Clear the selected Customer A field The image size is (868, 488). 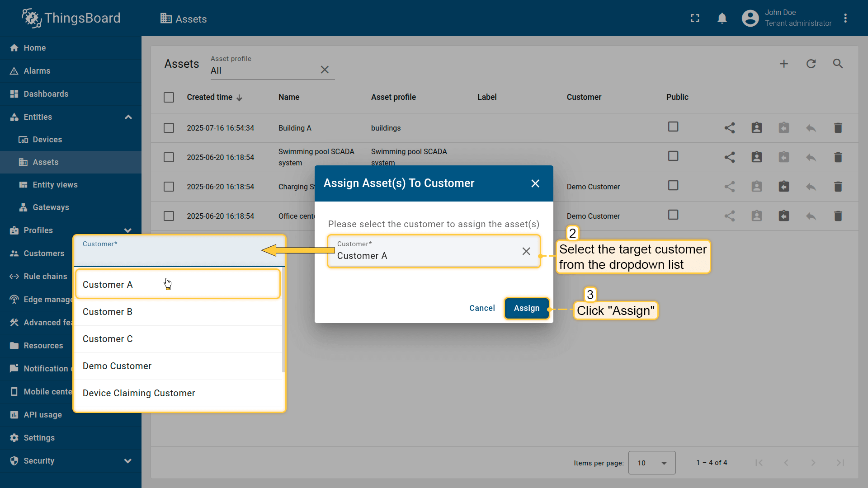click(x=526, y=251)
